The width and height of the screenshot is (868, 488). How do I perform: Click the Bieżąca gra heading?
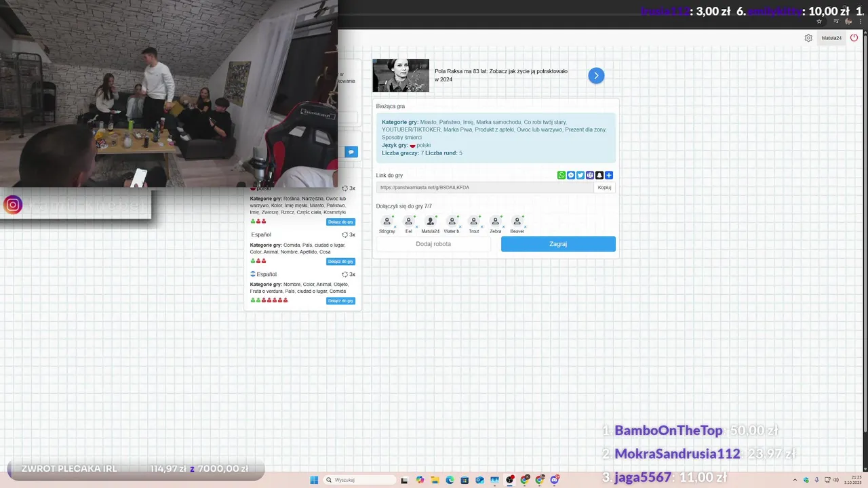(x=391, y=106)
